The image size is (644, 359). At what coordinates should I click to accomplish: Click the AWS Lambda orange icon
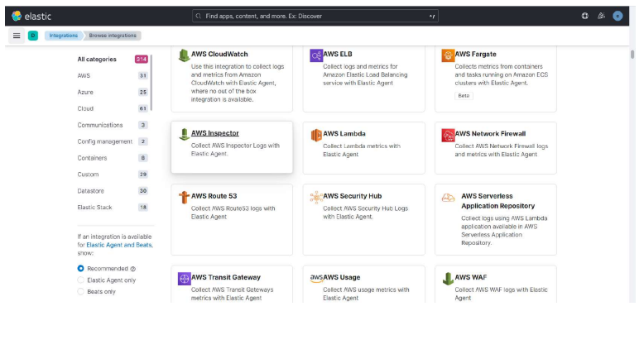[x=316, y=135]
